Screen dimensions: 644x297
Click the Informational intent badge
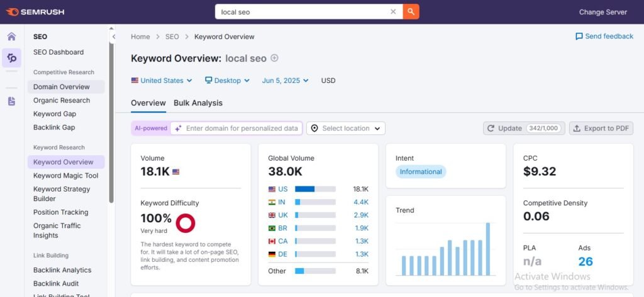pos(421,172)
